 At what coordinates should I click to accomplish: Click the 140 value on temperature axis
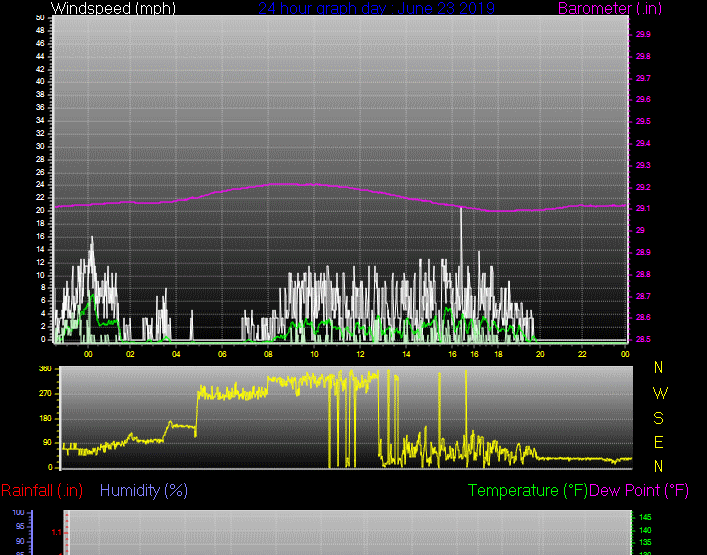click(x=645, y=530)
